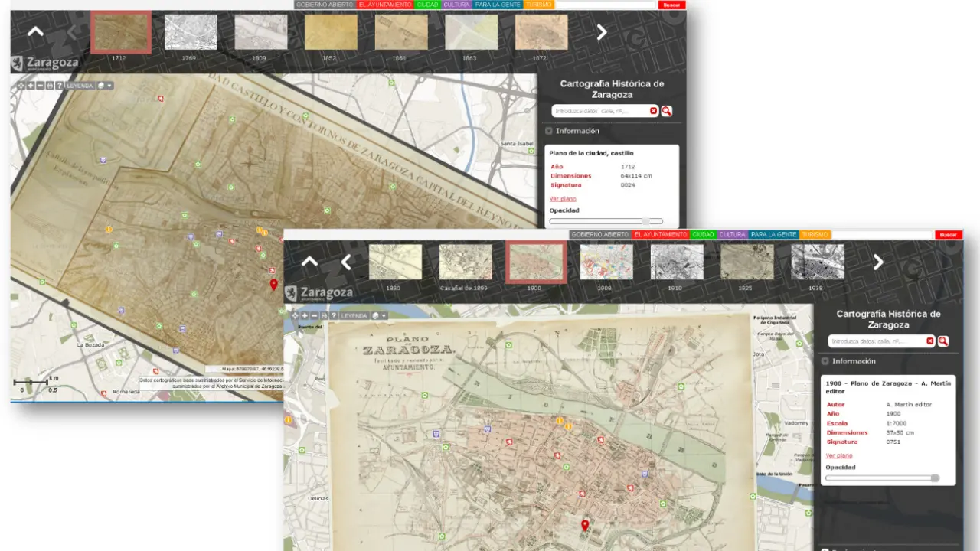
Task: Open layers dropdown on 1712 map toolbar
Action: [x=105, y=86]
